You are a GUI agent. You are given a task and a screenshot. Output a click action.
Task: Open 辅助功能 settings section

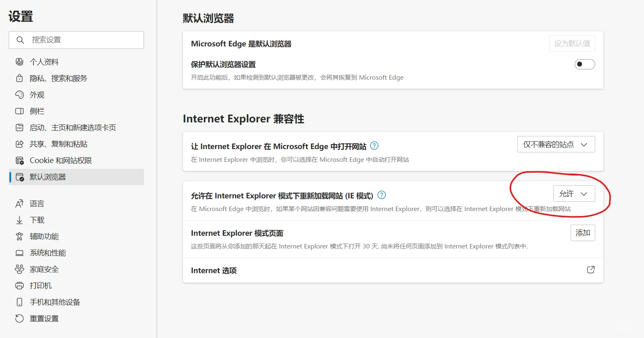pos(76,236)
